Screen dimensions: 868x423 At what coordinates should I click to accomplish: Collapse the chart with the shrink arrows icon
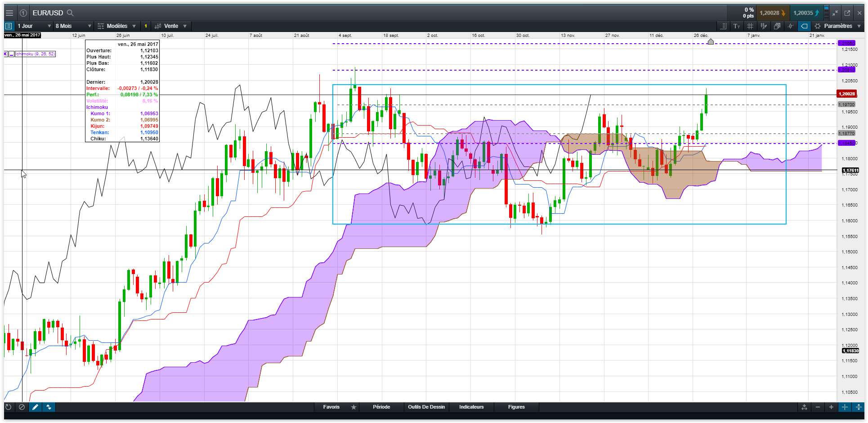[835, 13]
